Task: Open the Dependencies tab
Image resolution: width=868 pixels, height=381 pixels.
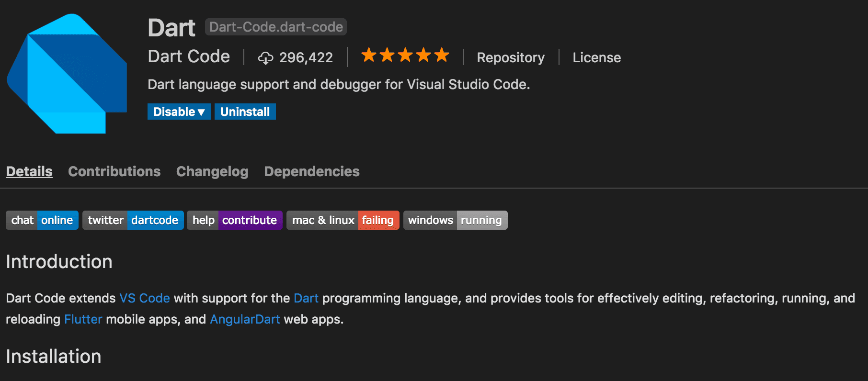Action: 312,171
